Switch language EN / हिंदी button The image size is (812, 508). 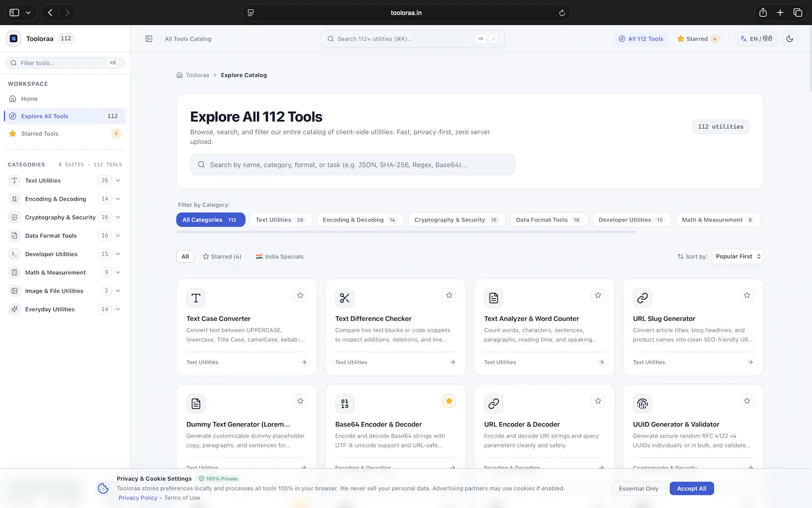(756, 39)
